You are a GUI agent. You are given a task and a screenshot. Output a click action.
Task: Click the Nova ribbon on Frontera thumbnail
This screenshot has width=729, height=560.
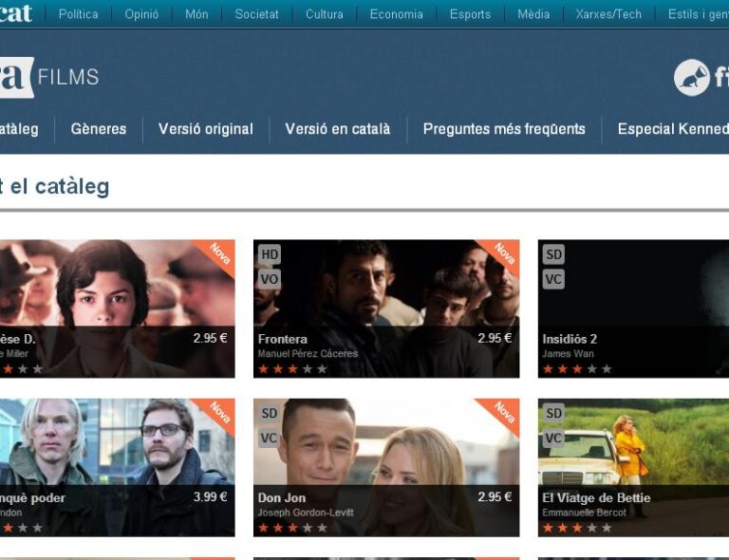[503, 255]
